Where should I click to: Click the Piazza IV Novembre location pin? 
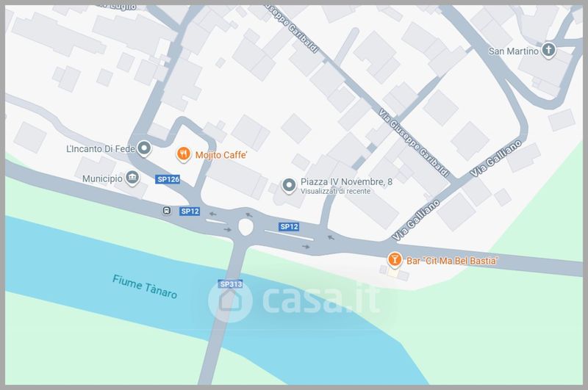point(289,185)
